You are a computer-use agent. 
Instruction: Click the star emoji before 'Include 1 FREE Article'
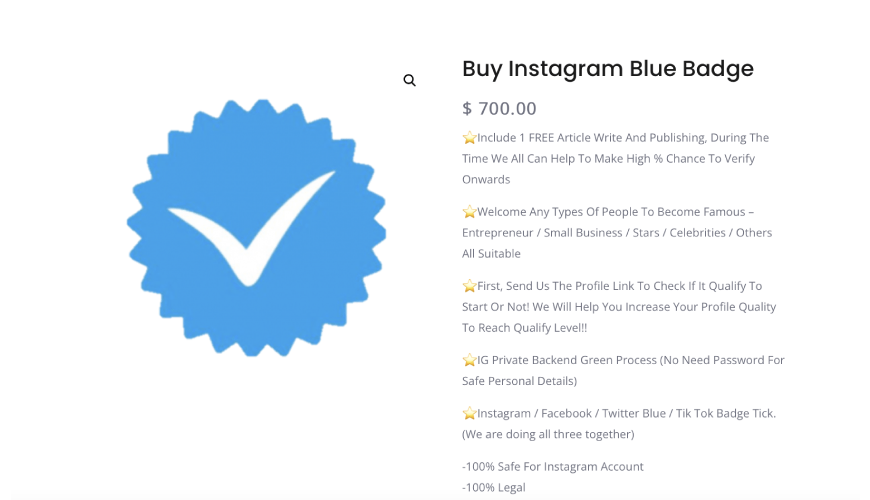coord(469,138)
